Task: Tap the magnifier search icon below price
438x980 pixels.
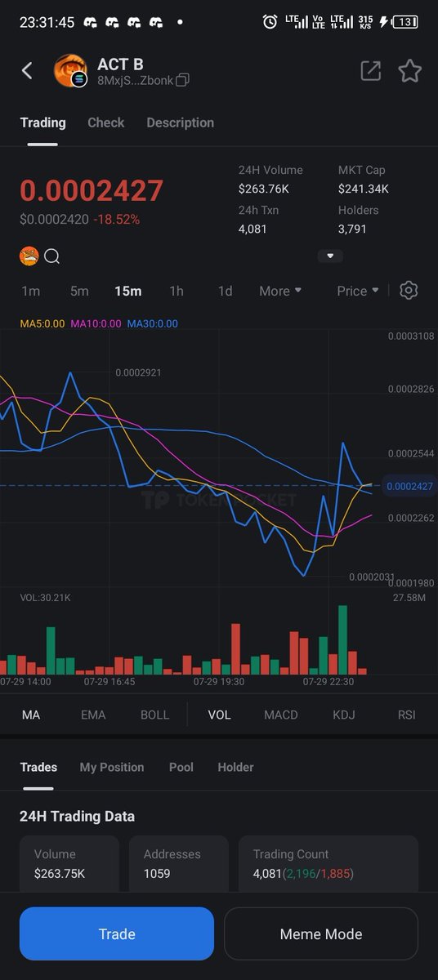Action: pos(51,256)
